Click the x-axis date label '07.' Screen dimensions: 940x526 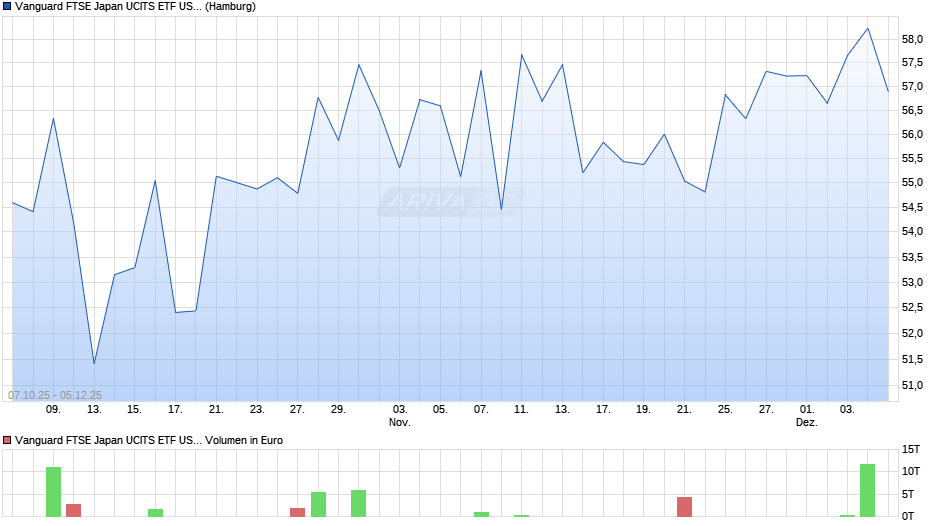481,410
